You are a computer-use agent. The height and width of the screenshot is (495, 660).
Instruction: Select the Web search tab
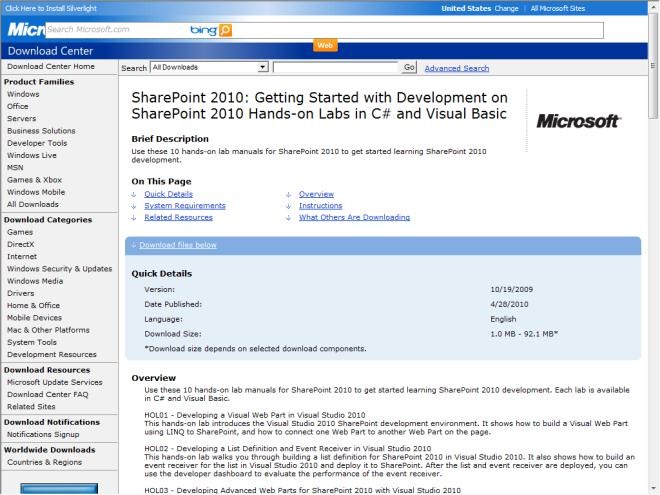click(325, 45)
